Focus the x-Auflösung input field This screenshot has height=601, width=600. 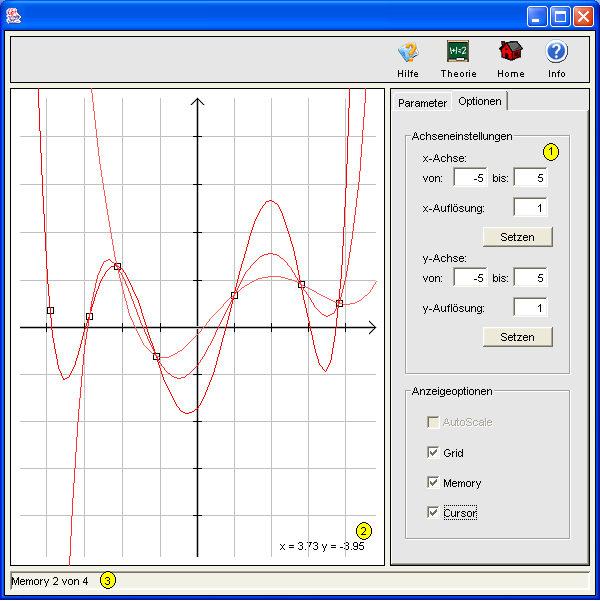click(x=530, y=208)
